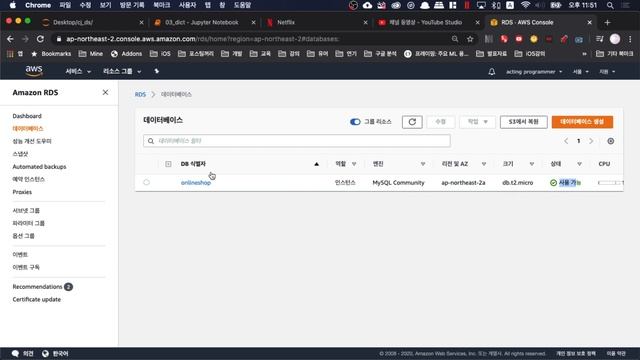
Task: Open the 리소스 그룹 dropdown
Action: click(x=122, y=71)
